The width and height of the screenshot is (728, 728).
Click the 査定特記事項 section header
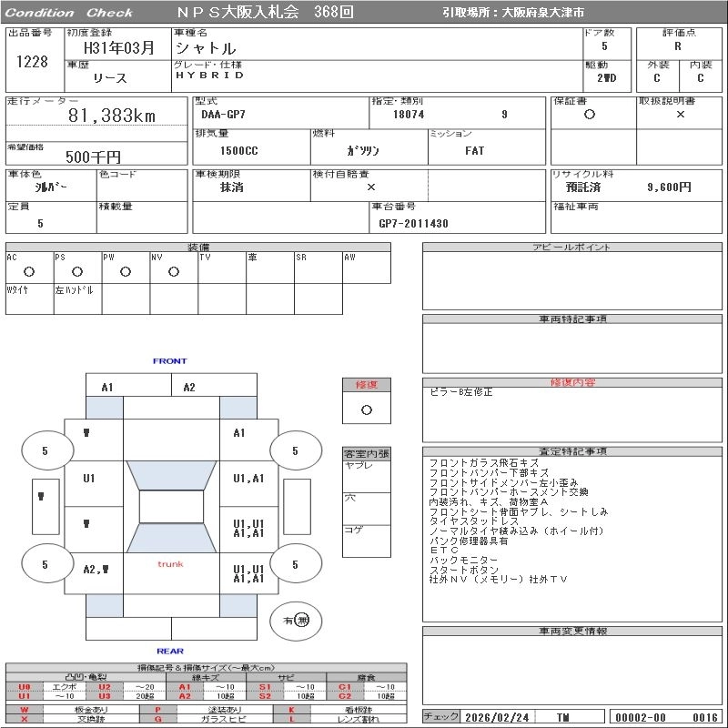pos(572,451)
